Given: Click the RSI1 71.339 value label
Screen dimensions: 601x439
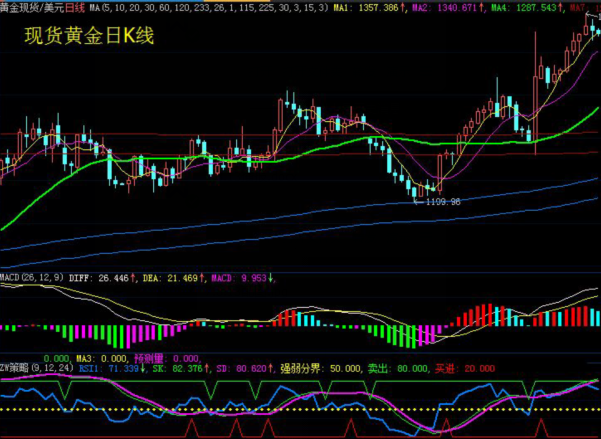Looking at the screenshot, I should (x=109, y=368).
